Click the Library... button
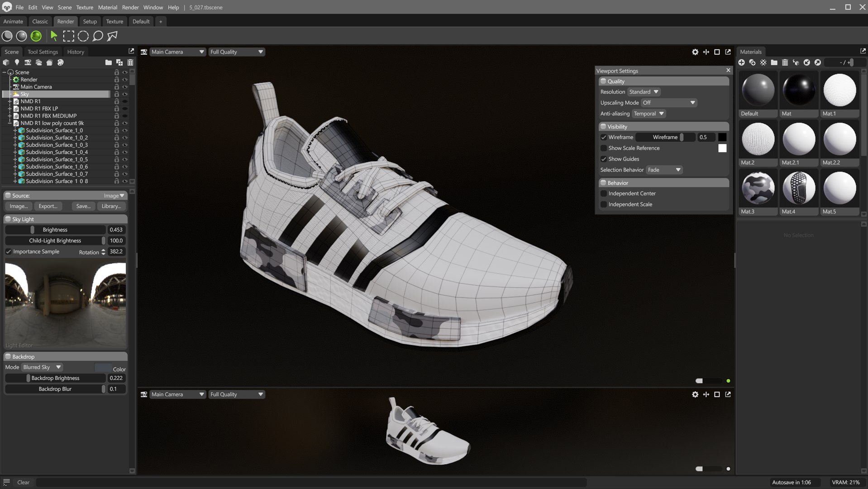This screenshot has width=868, height=489. click(x=111, y=206)
